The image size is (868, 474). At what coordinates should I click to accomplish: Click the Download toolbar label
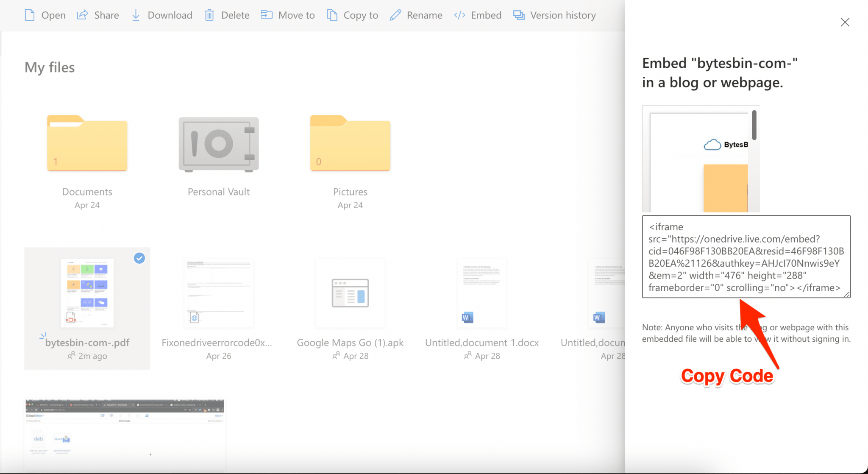pyautogui.click(x=170, y=15)
